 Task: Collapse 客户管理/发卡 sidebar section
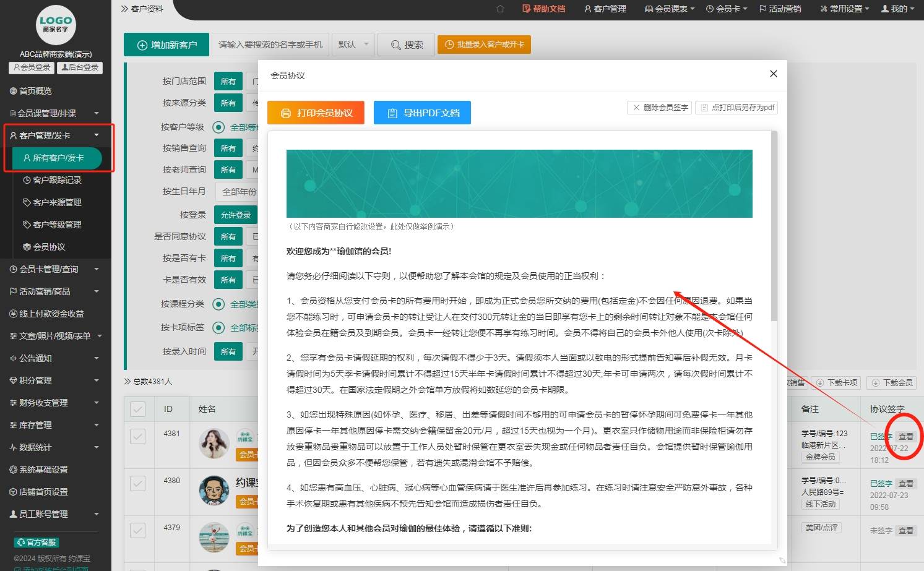[56, 135]
